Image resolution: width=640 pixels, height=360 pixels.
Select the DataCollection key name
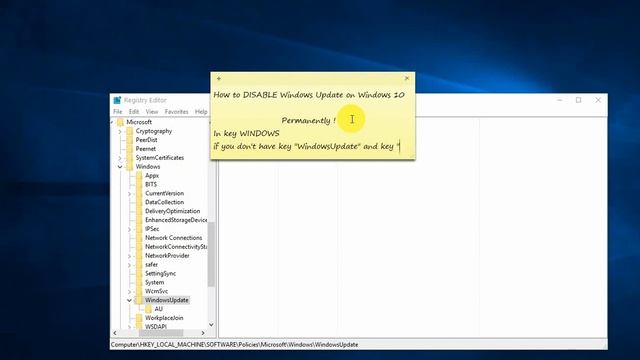(x=164, y=202)
